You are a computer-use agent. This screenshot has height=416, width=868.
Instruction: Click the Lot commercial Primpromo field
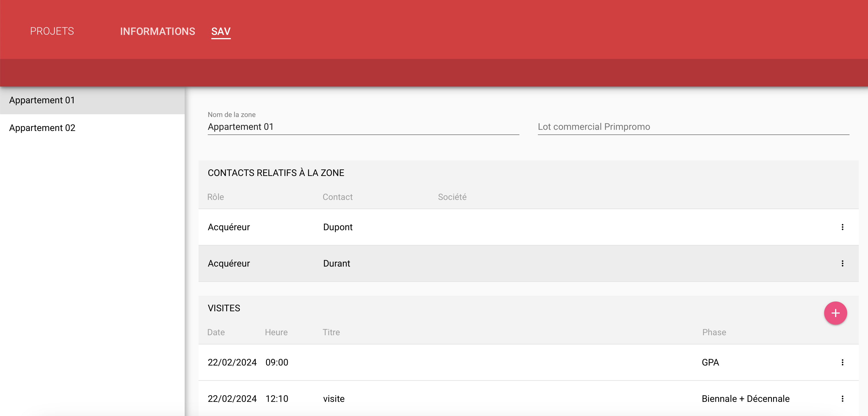click(693, 127)
